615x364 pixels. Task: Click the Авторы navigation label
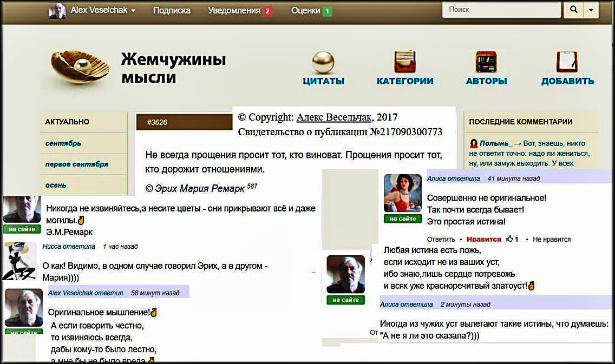[486, 81]
